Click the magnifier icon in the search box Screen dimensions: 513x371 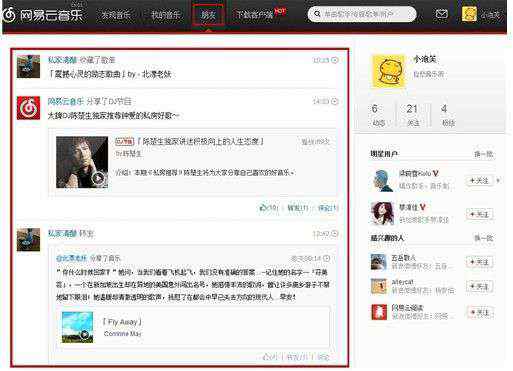317,14
